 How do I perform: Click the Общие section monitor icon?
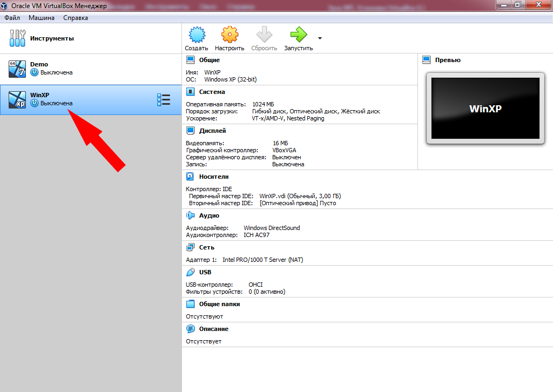(x=191, y=60)
